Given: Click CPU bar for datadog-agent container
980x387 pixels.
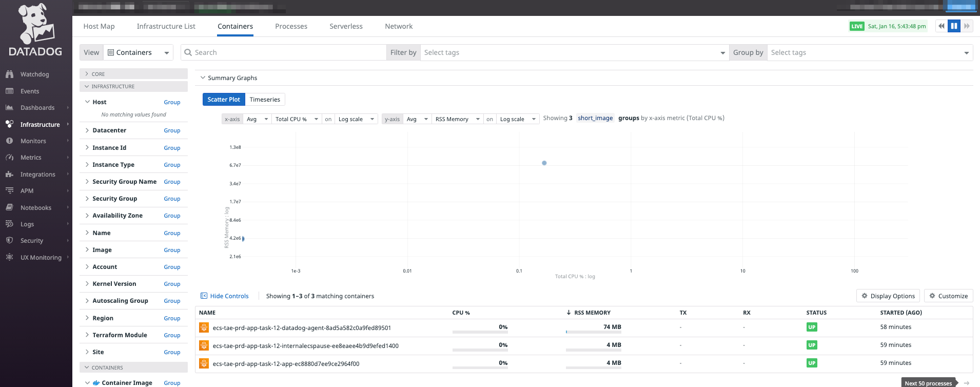Looking at the screenshot, I should (480, 332).
